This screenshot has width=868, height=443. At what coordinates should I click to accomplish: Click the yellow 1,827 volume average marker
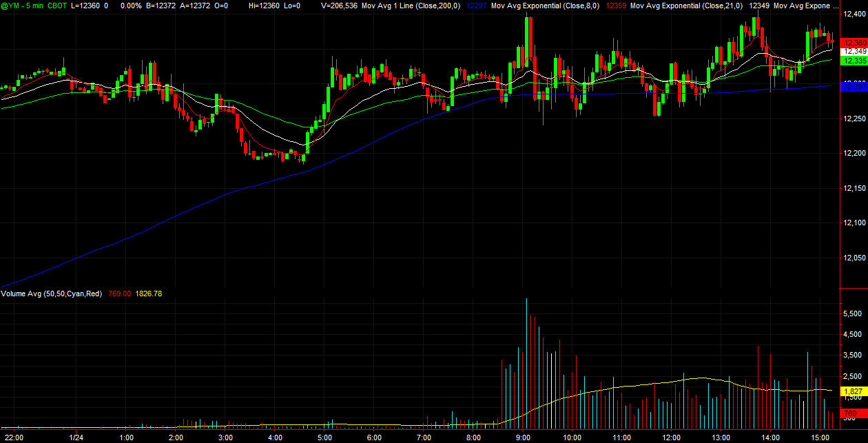854,391
